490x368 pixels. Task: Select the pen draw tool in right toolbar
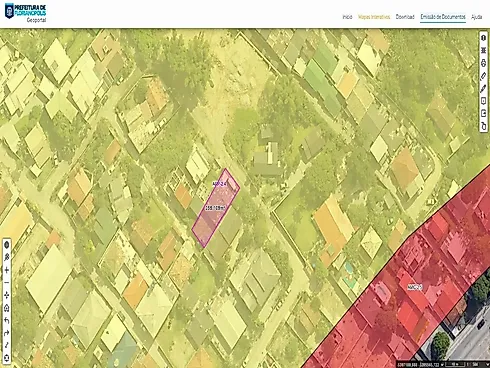[x=483, y=88]
